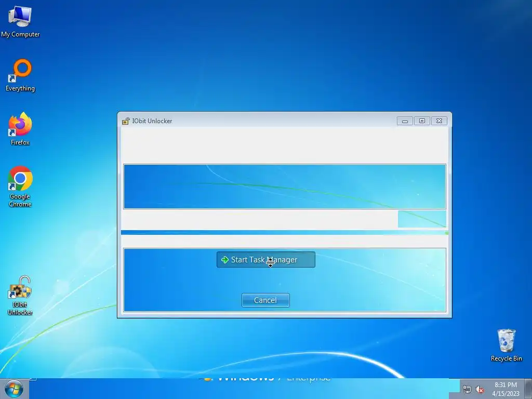This screenshot has height=399, width=532.
Task: Close the IObit Unlocker window
Action: (x=439, y=121)
